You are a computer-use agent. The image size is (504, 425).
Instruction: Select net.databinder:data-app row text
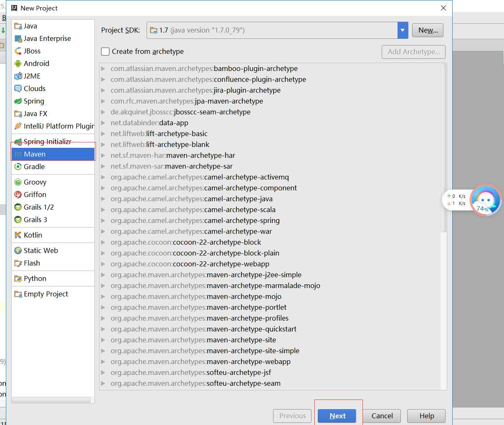(149, 123)
